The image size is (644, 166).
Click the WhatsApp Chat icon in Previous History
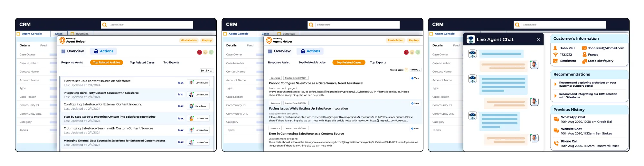click(556, 119)
